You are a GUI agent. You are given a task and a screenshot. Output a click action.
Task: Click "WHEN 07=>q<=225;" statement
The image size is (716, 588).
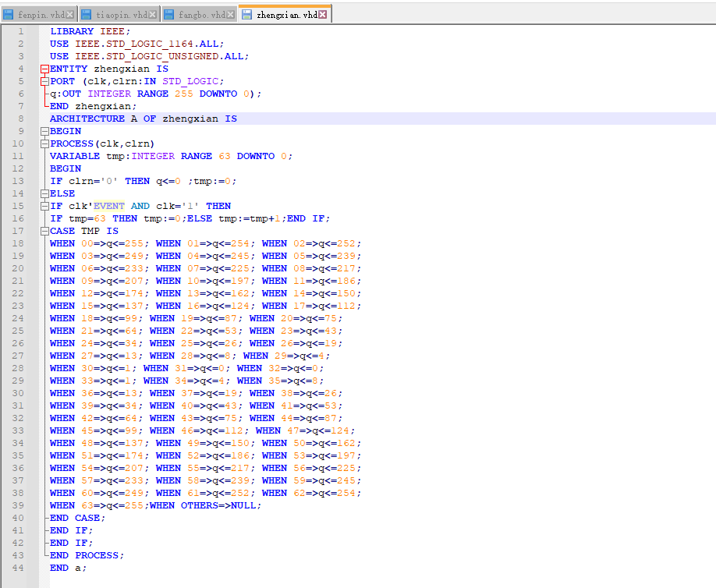pyautogui.click(x=205, y=268)
